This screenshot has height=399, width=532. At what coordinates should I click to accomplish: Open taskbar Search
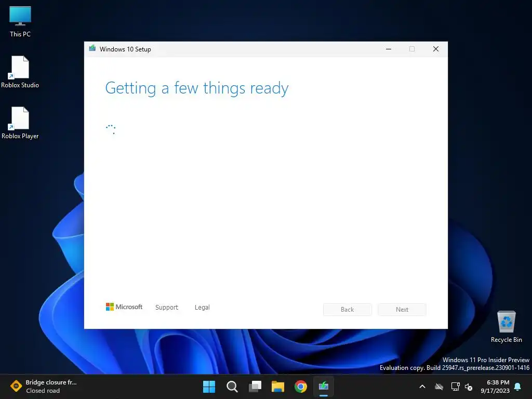232,387
